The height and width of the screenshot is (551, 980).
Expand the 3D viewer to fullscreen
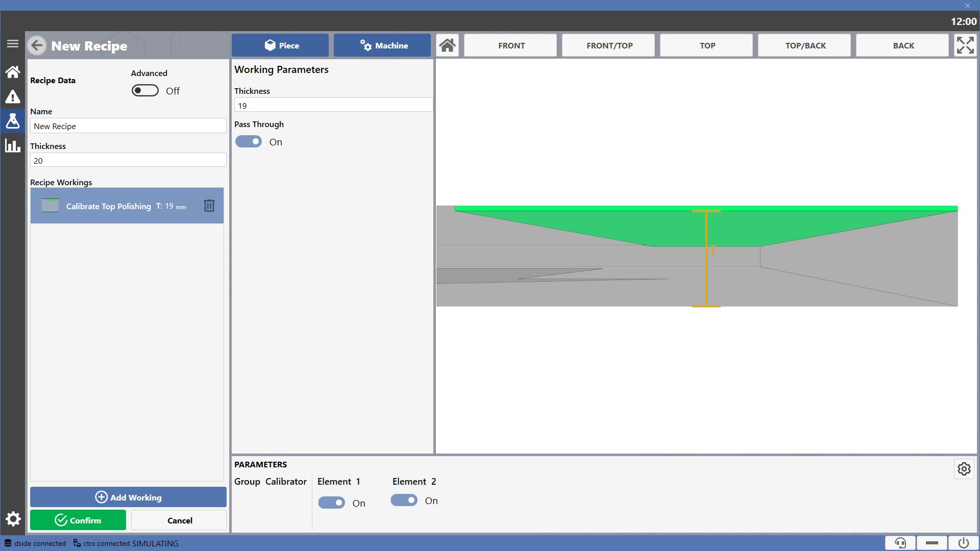click(965, 45)
